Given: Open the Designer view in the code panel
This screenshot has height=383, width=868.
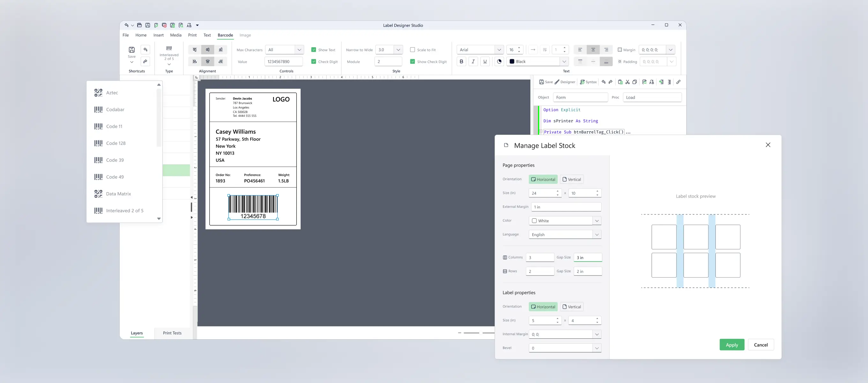Looking at the screenshot, I should (x=565, y=82).
